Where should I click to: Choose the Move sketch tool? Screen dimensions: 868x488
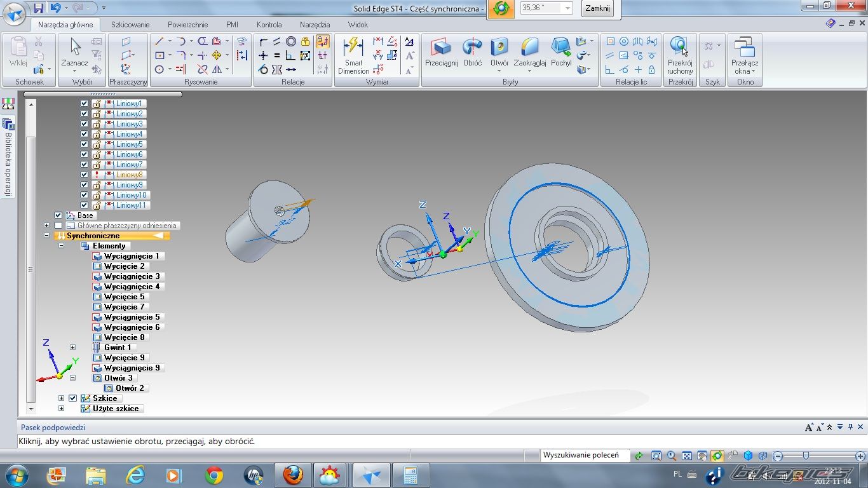217,55
